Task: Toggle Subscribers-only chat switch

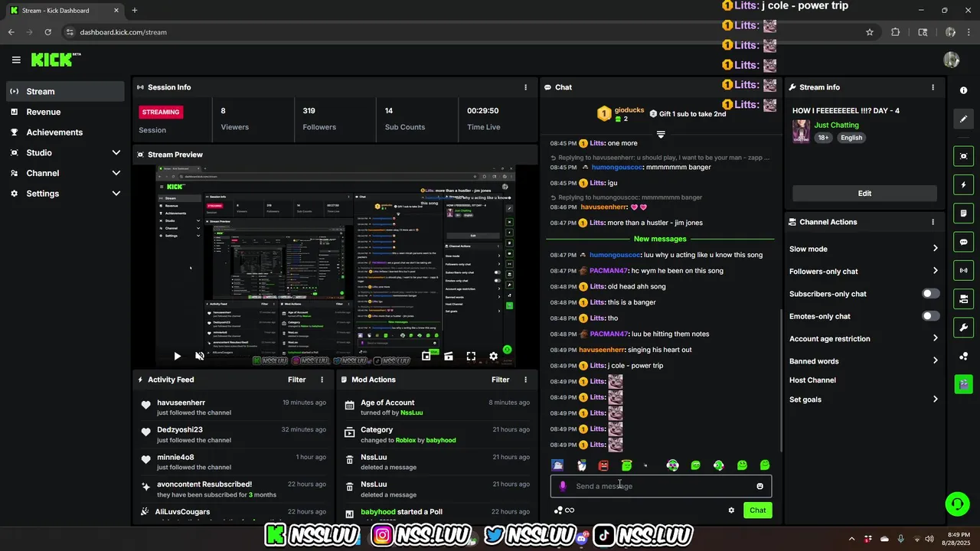Action: pyautogui.click(x=930, y=294)
